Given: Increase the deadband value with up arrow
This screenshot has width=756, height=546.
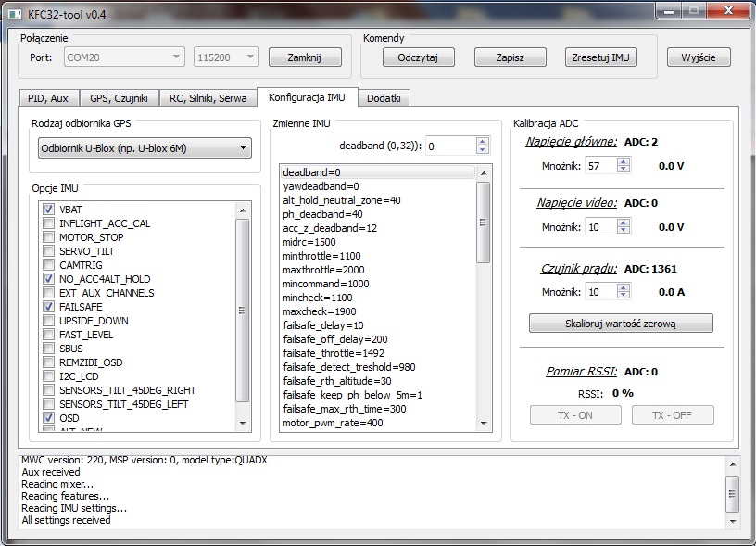Looking at the screenshot, I should tap(482, 142).
